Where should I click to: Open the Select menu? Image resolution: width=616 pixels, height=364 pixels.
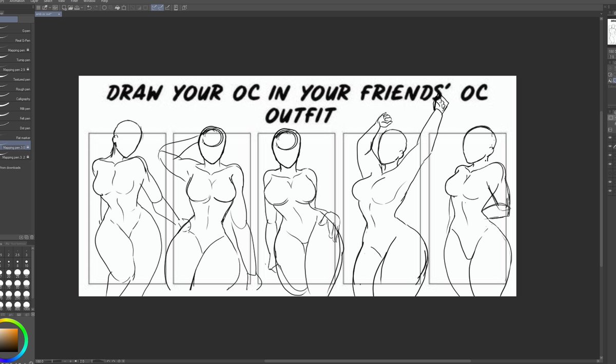click(48, 2)
